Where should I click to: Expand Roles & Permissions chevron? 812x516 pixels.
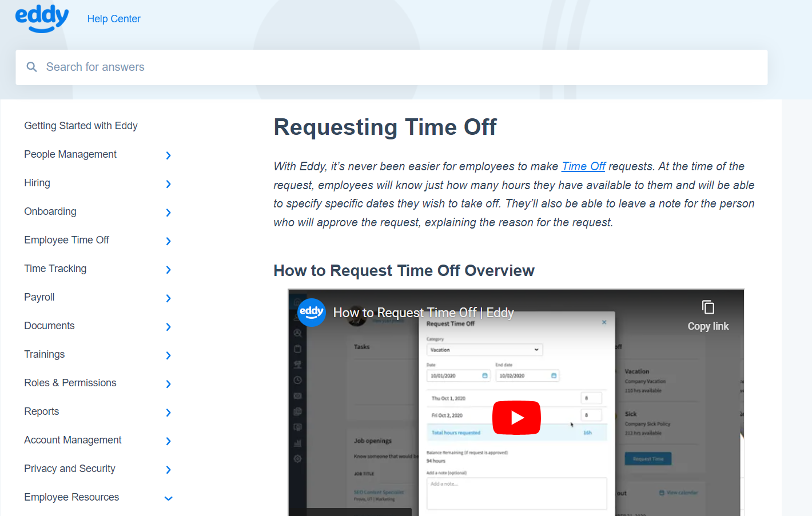tap(168, 384)
